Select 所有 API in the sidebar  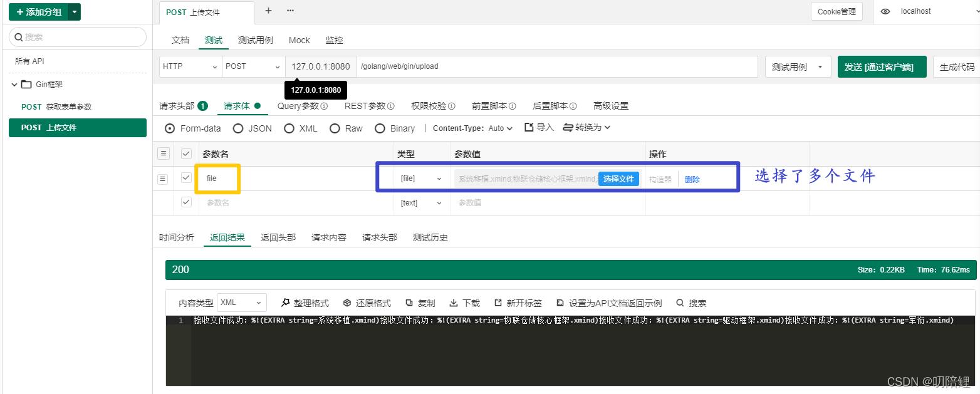click(29, 61)
